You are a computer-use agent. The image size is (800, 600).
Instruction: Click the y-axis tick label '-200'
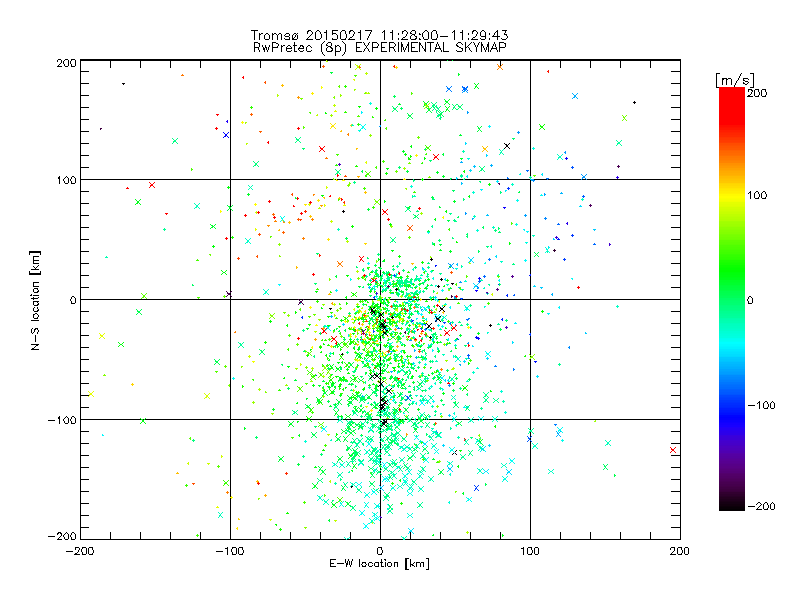[x=62, y=536]
